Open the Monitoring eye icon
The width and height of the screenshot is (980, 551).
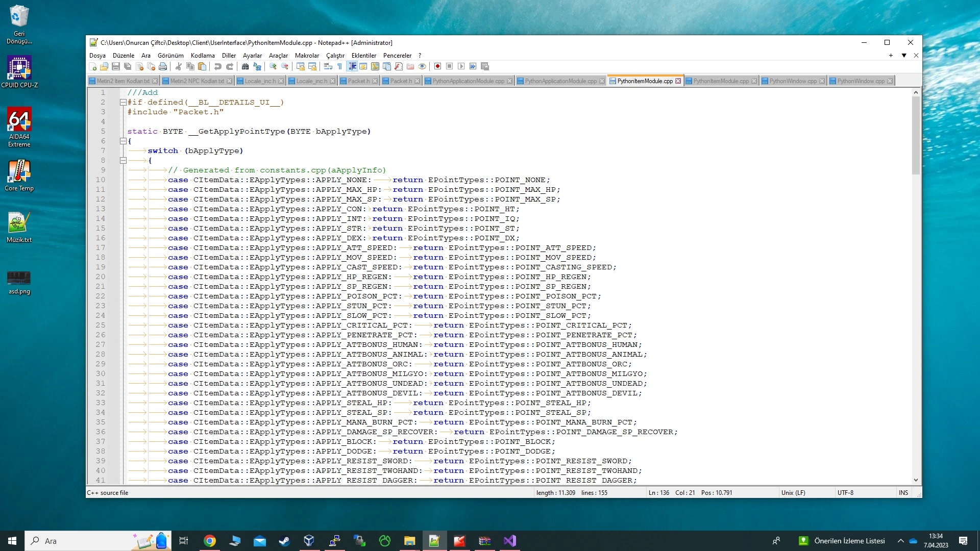[x=422, y=66]
